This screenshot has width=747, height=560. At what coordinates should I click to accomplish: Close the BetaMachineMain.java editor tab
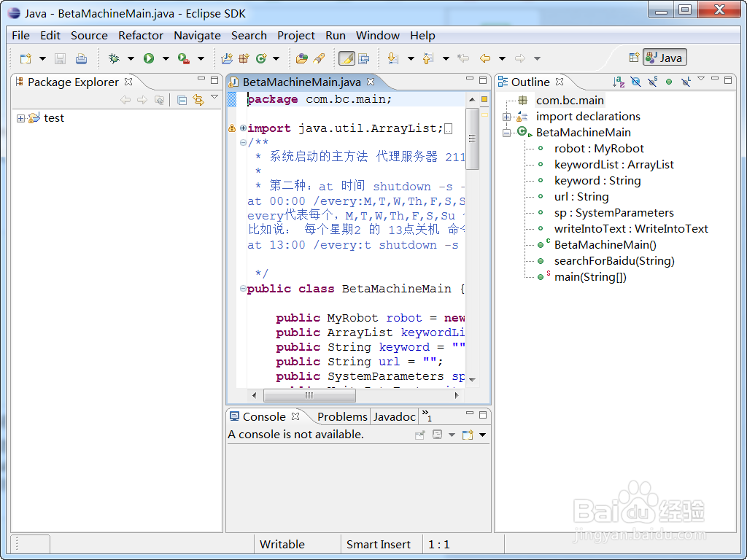370,82
